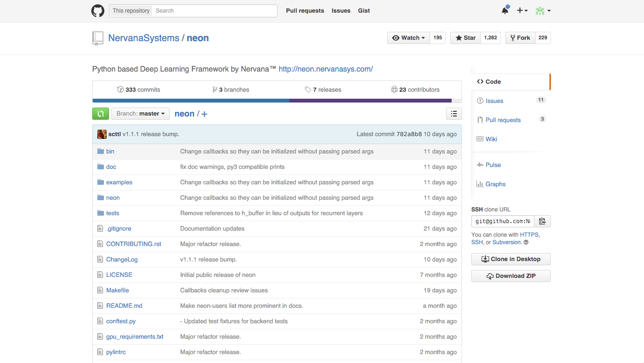This screenshot has height=363, width=644.
Task: Open the Watch dropdown
Action: (x=409, y=38)
